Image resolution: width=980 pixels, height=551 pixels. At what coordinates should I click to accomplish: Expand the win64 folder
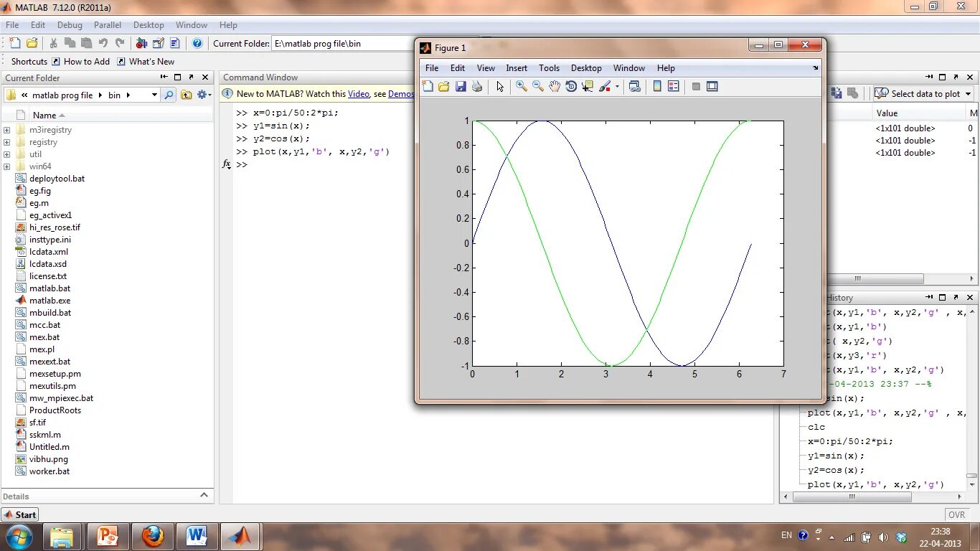(x=7, y=166)
